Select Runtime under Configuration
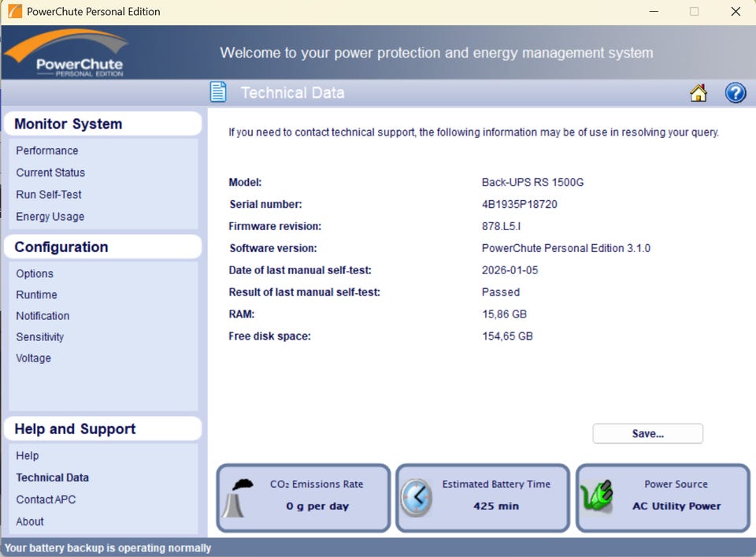Screen dimensions: 756x557 [36, 295]
